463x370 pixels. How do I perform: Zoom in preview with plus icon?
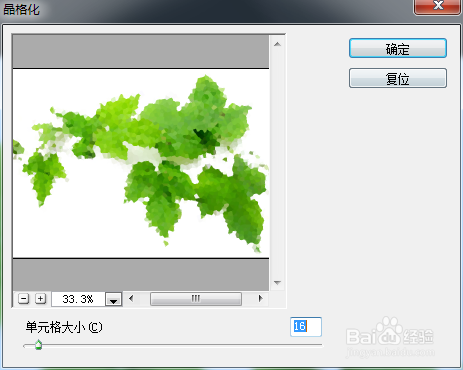[x=40, y=299]
